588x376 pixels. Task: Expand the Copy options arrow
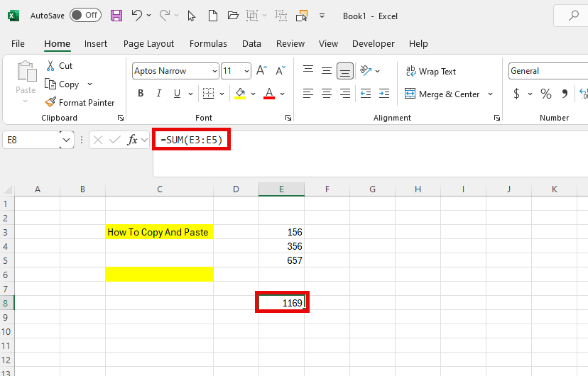tap(89, 84)
